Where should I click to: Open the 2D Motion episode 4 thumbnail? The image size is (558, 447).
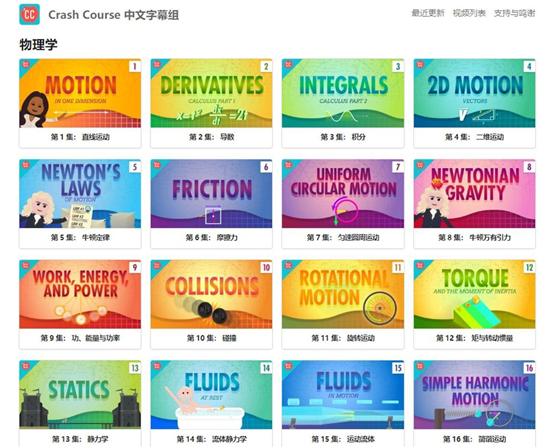[x=474, y=93]
